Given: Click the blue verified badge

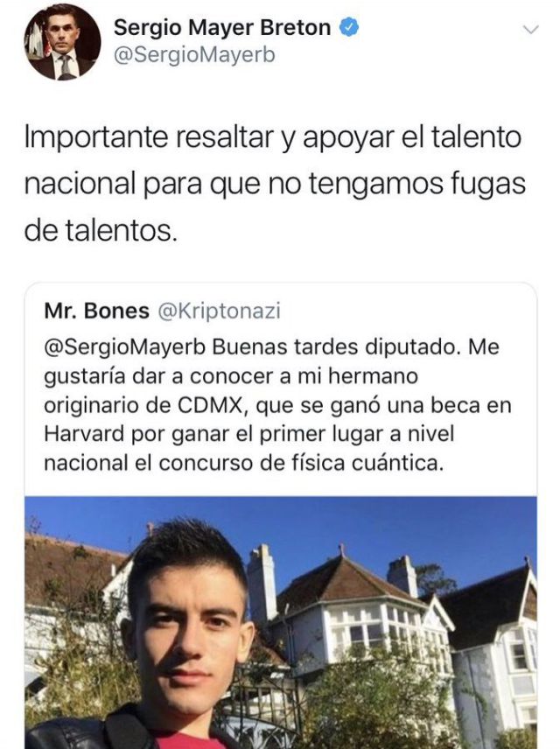Looking at the screenshot, I should (349, 28).
